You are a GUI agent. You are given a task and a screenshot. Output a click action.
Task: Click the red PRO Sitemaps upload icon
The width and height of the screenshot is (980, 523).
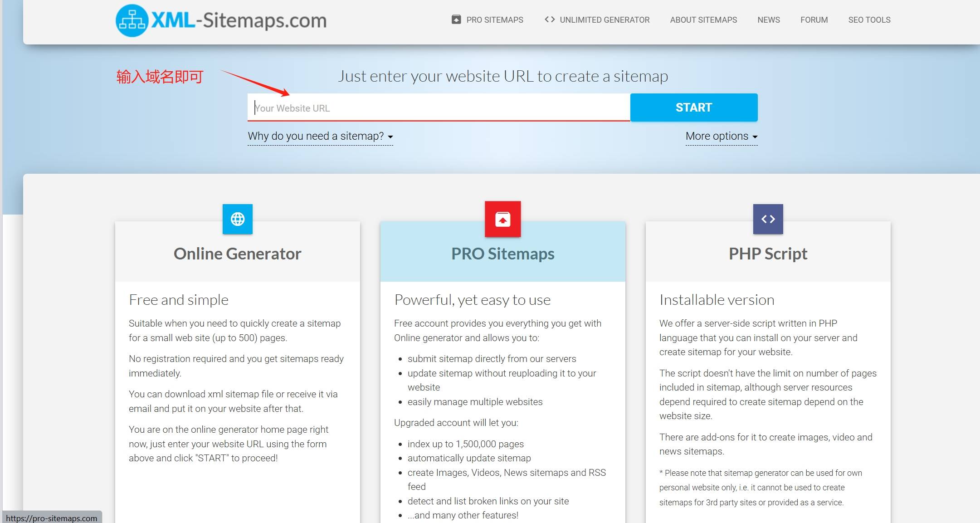click(x=503, y=219)
